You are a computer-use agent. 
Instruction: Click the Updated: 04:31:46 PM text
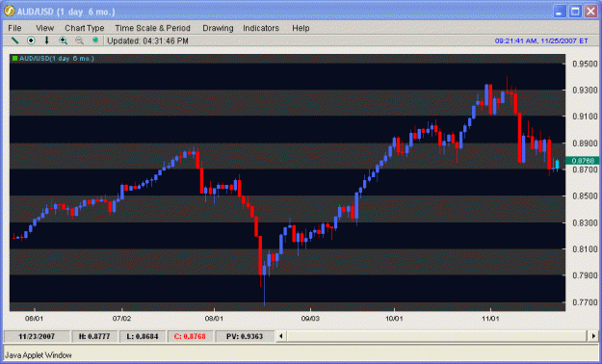coord(147,40)
